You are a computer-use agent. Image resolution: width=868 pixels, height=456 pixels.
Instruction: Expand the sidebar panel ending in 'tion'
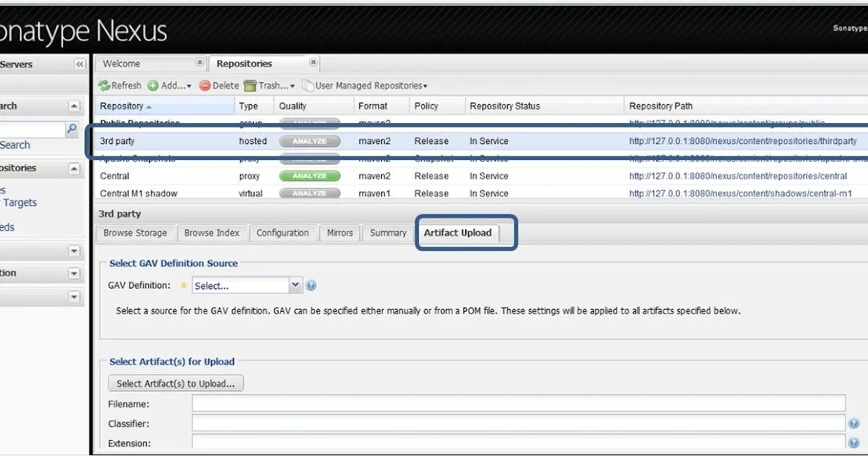point(74,274)
